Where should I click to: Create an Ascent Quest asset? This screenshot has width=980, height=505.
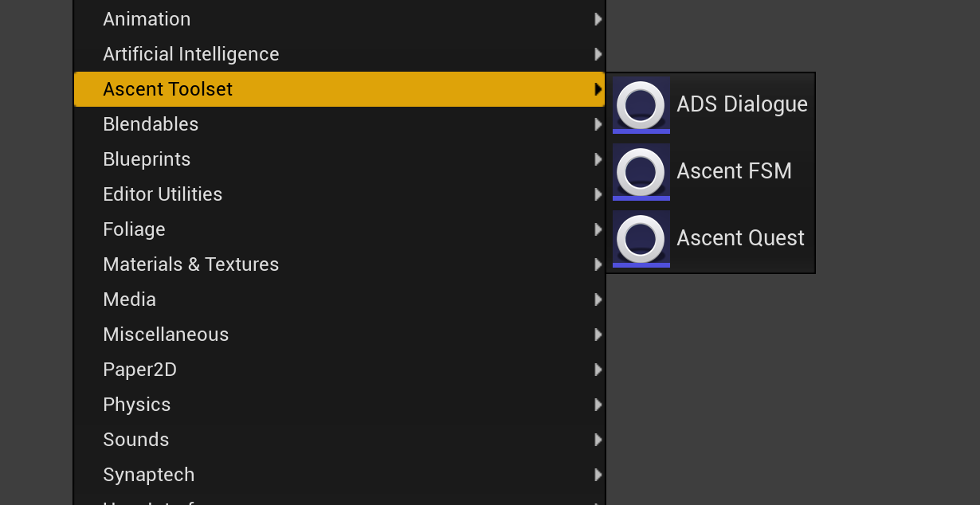click(740, 238)
